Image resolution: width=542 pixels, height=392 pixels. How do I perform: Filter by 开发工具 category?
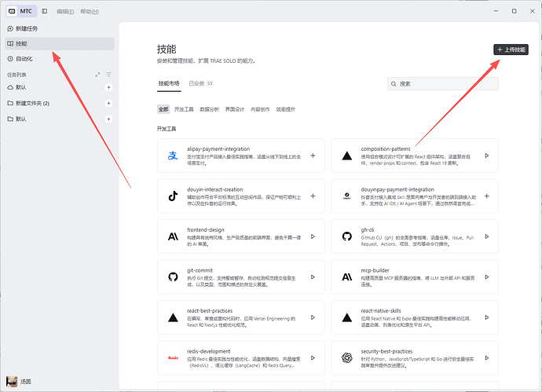pos(184,109)
